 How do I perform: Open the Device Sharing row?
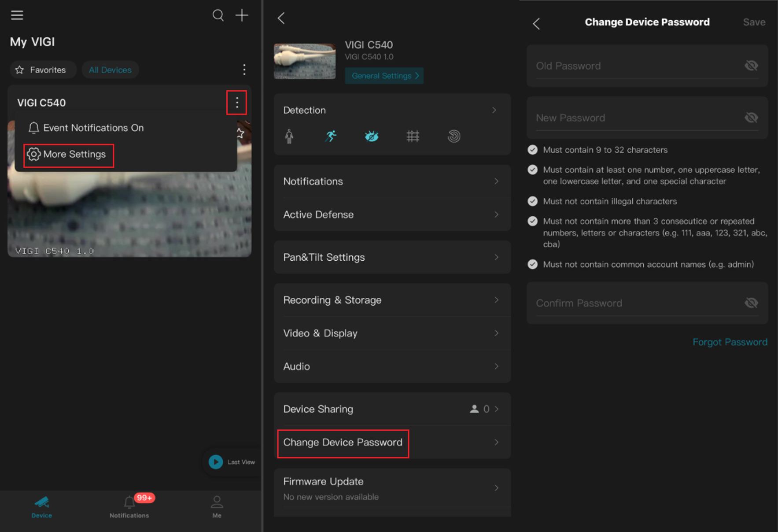point(392,409)
